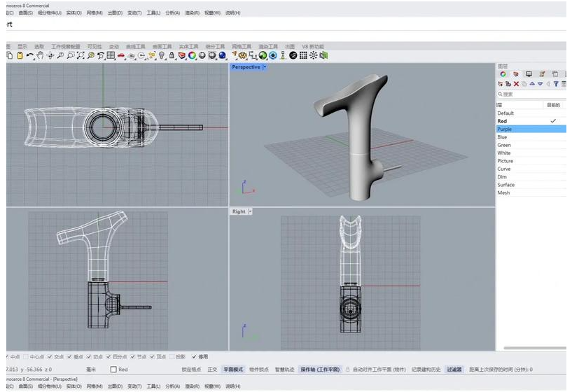
Task: Click the color wheel toolbar icon
Action: pos(192,55)
